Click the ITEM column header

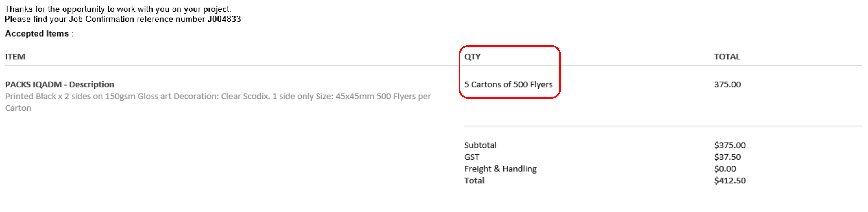coord(15,57)
